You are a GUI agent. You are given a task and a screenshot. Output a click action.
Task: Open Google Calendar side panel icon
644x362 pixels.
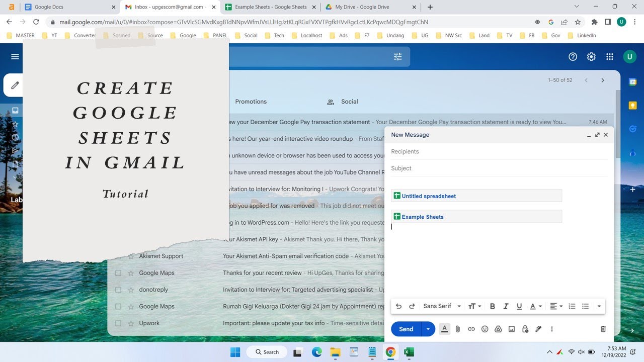pyautogui.click(x=633, y=81)
